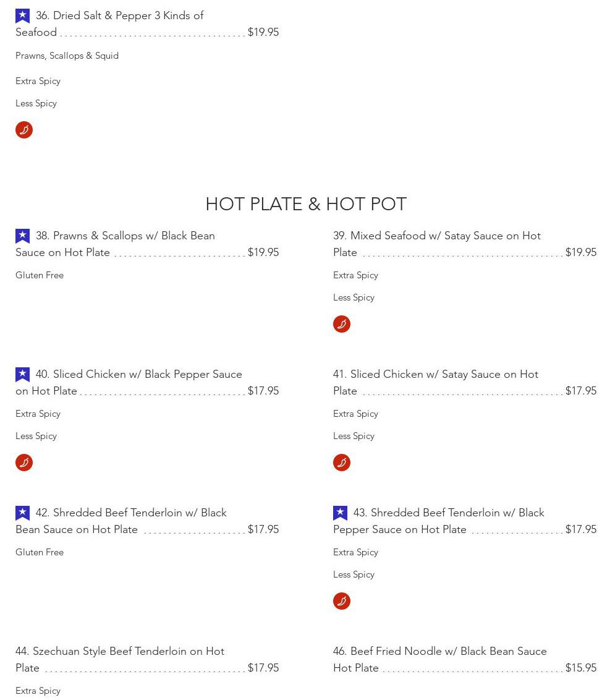Click the $15.95 price for item 46
602x700 pixels.
tap(580, 668)
